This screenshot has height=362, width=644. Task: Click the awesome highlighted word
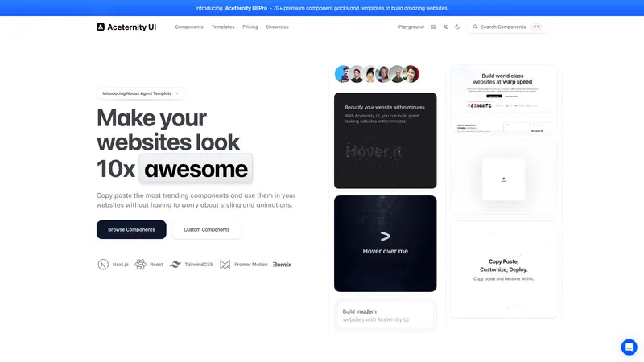[x=196, y=169]
